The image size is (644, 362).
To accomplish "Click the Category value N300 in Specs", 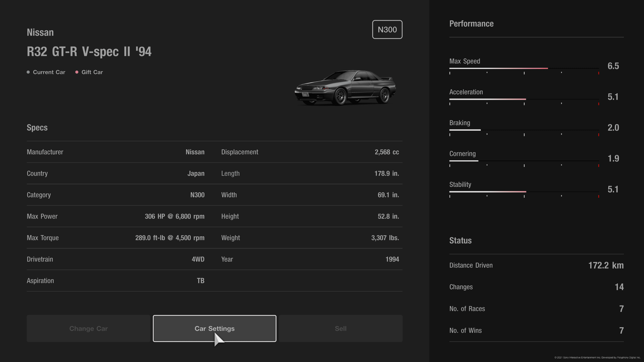I will pos(197,195).
